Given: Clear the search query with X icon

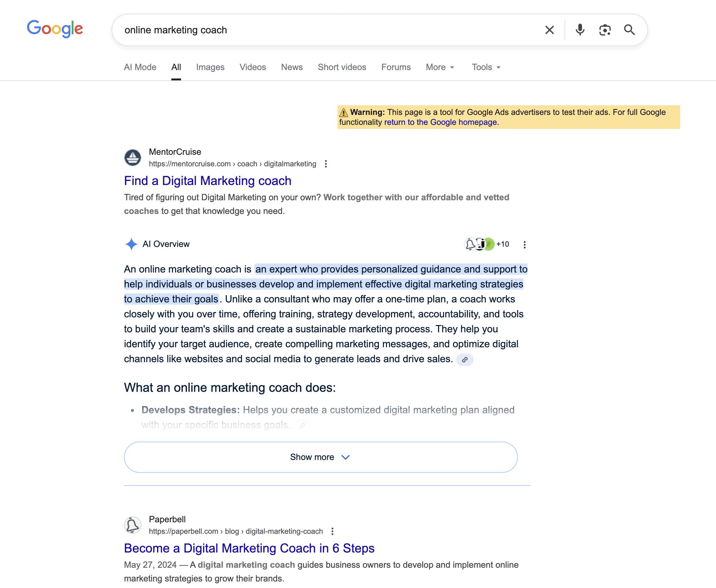Looking at the screenshot, I should click(549, 30).
